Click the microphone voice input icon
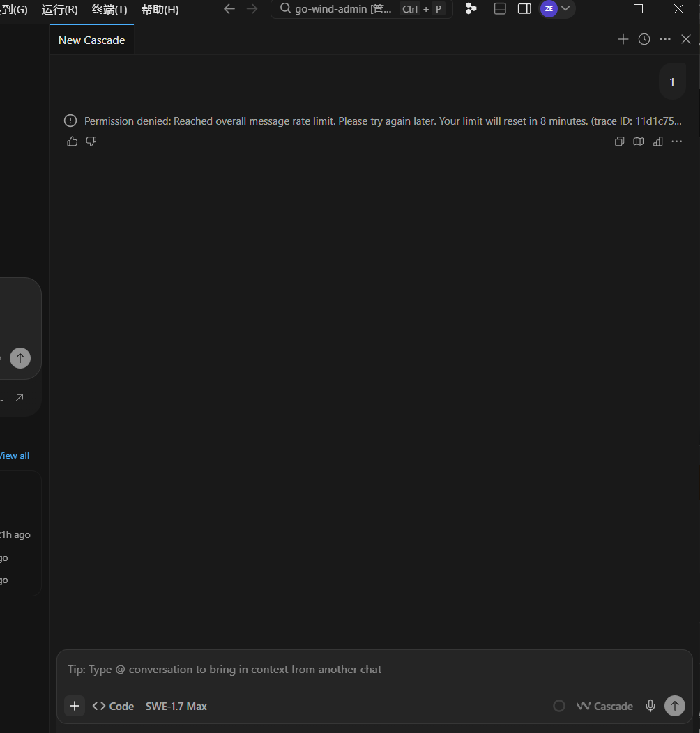This screenshot has width=700, height=733. [x=650, y=706]
